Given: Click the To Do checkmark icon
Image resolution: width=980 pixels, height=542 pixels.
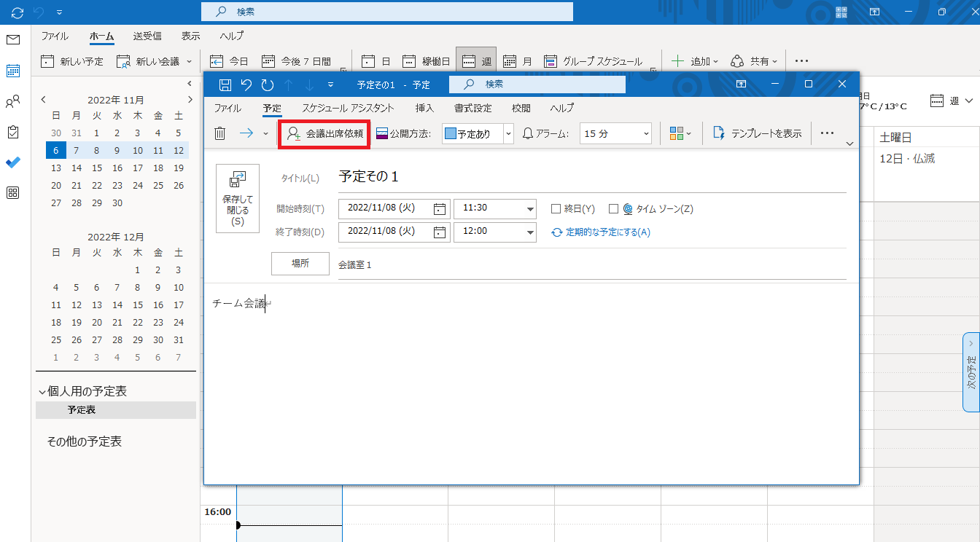Looking at the screenshot, I should pyautogui.click(x=13, y=162).
